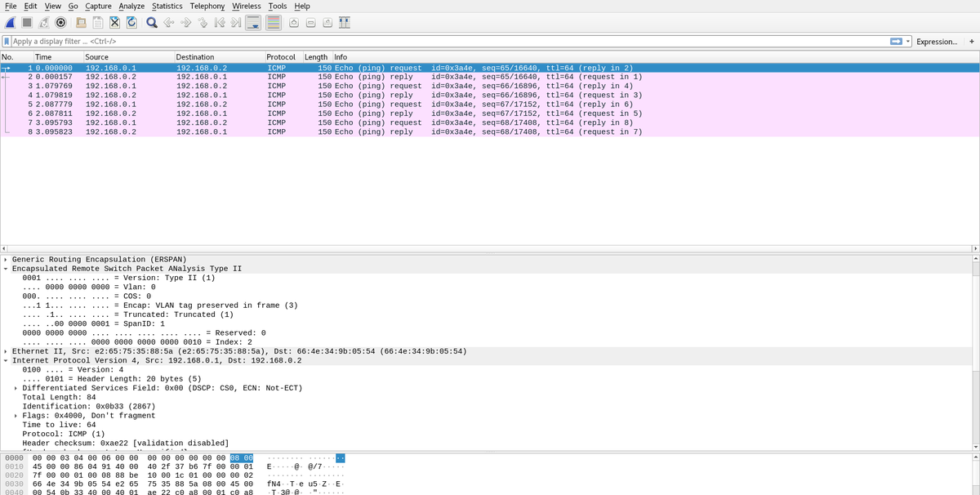980x495 pixels.
Task: Apply the display filter arrow button
Action: pyautogui.click(x=896, y=41)
